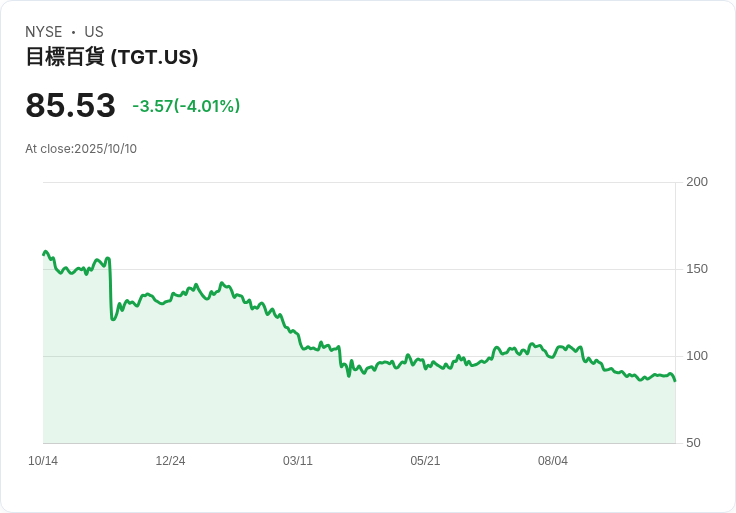736x513 pixels.
Task: Select the 85.53 closing price
Action: pyautogui.click(x=70, y=105)
